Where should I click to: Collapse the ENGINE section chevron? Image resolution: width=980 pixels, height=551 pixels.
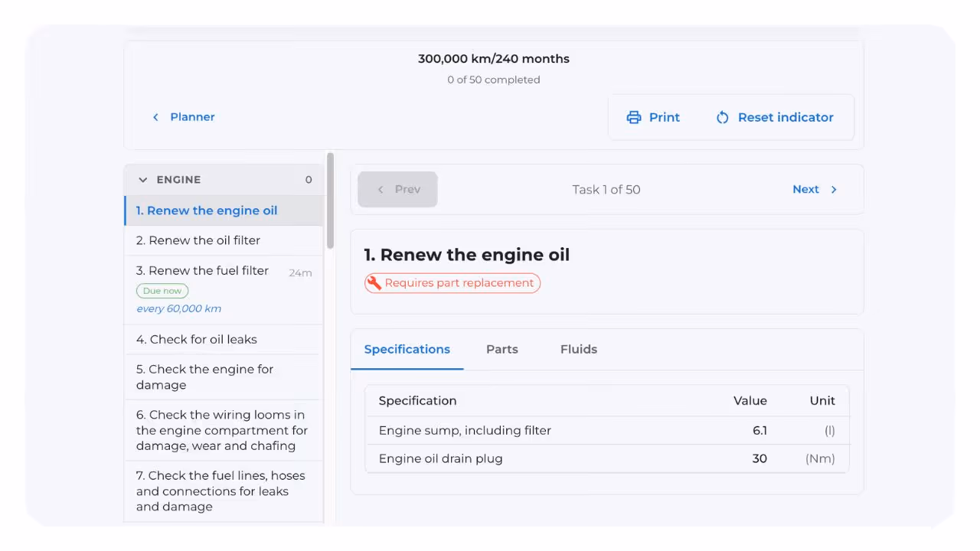(x=142, y=180)
